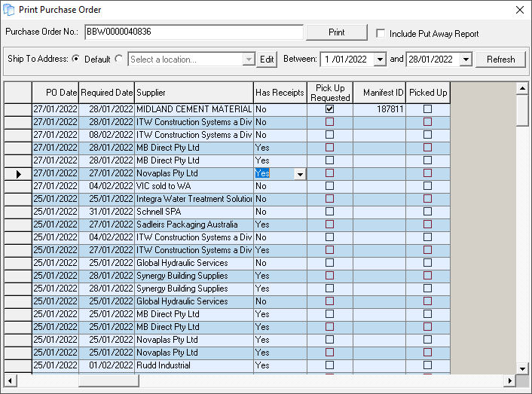532x394 pixels.
Task: Uncheck Pick Up Requested for MIDLAND CEMENT MATERIAL
Action: (329, 108)
